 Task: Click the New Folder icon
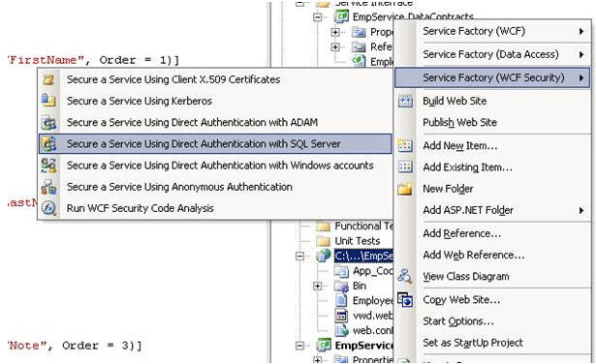click(x=405, y=189)
